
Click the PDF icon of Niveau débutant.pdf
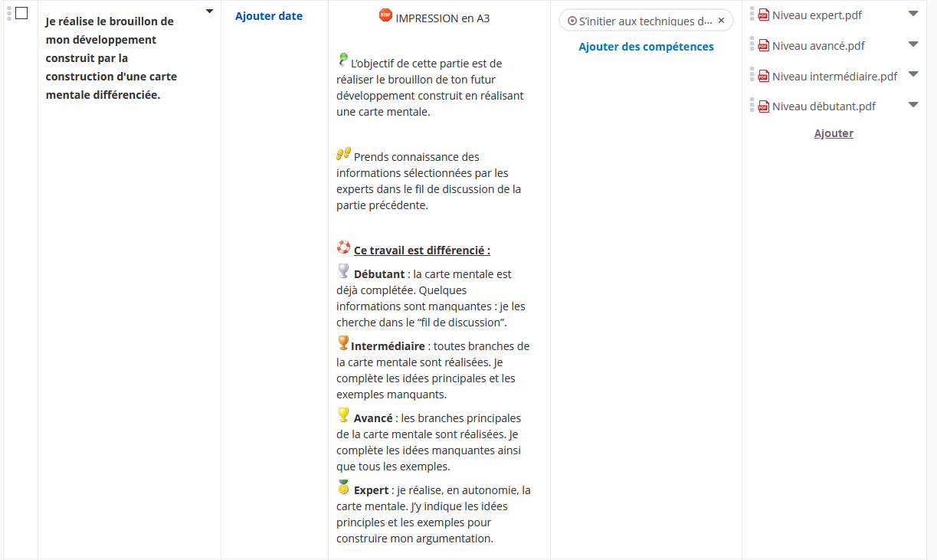click(x=763, y=106)
